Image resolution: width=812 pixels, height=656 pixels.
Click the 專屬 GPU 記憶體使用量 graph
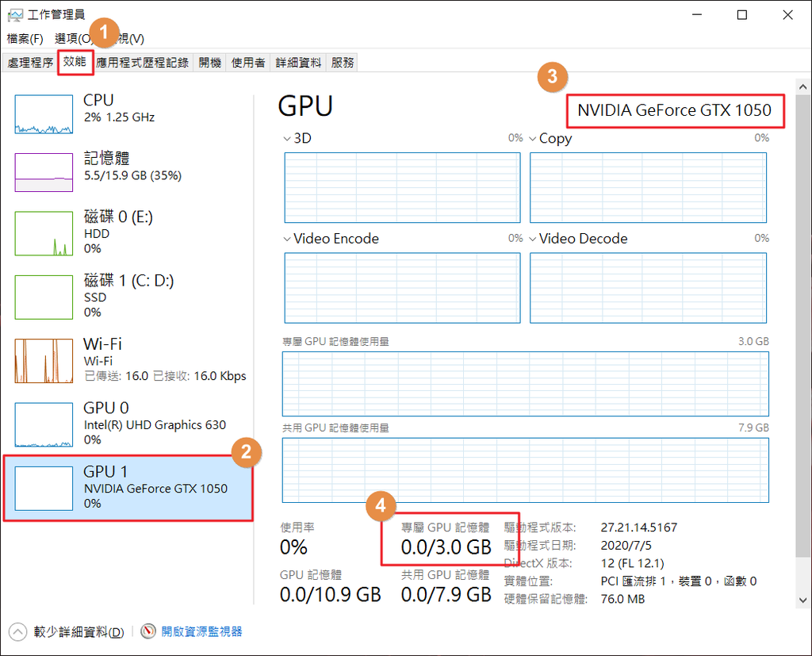click(526, 384)
